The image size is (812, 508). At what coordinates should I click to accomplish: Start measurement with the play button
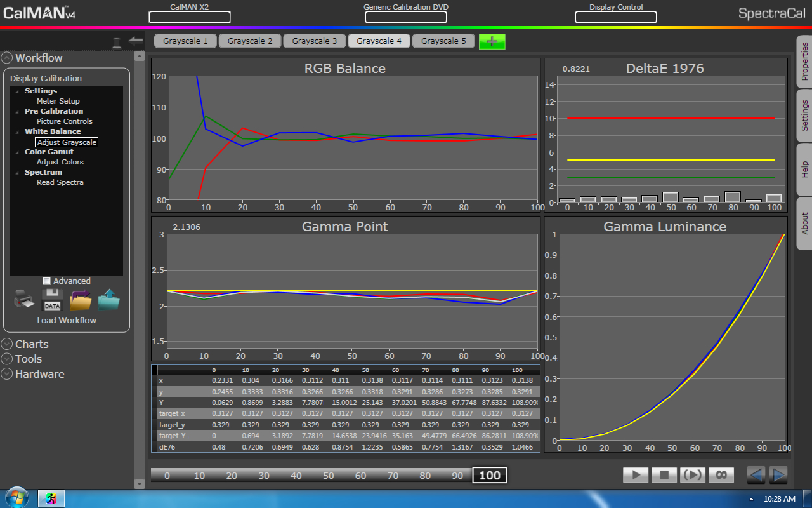(636, 474)
